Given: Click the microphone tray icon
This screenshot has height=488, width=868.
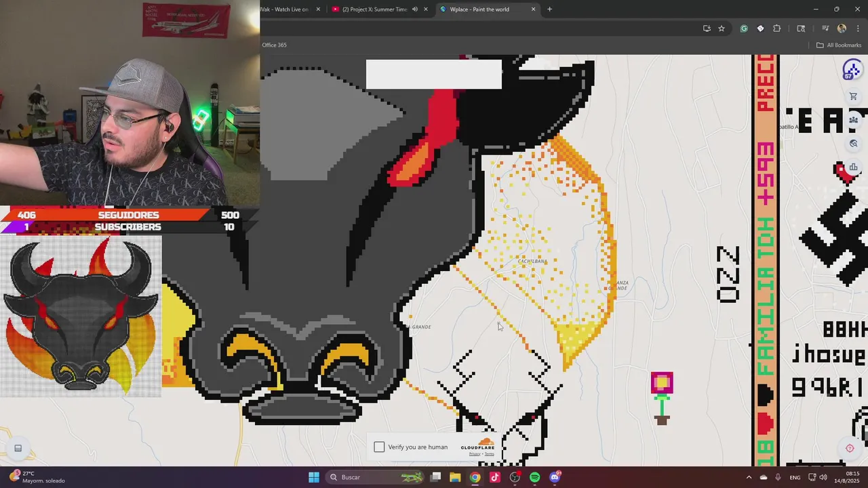Looking at the screenshot, I should (778, 477).
